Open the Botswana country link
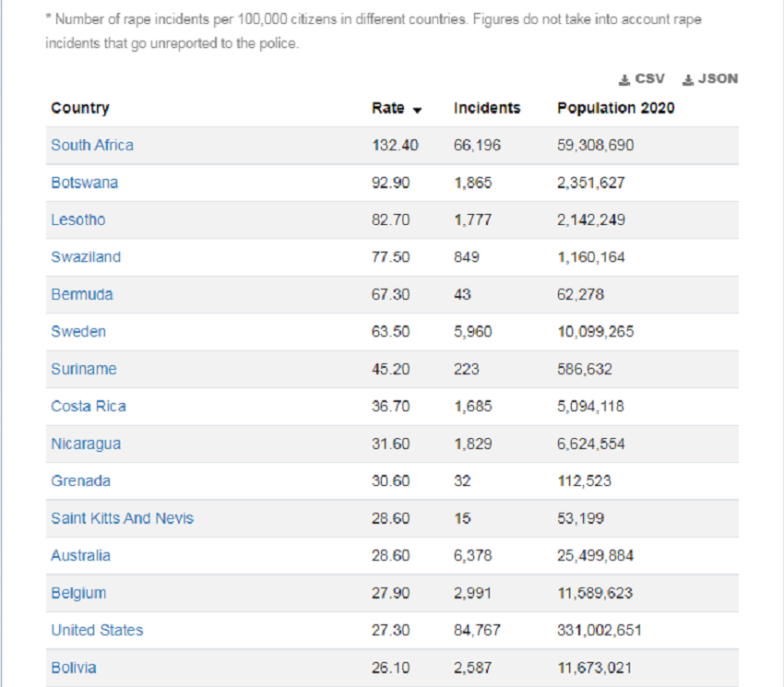Viewport: 784px width, 687px height. tap(85, 183)
